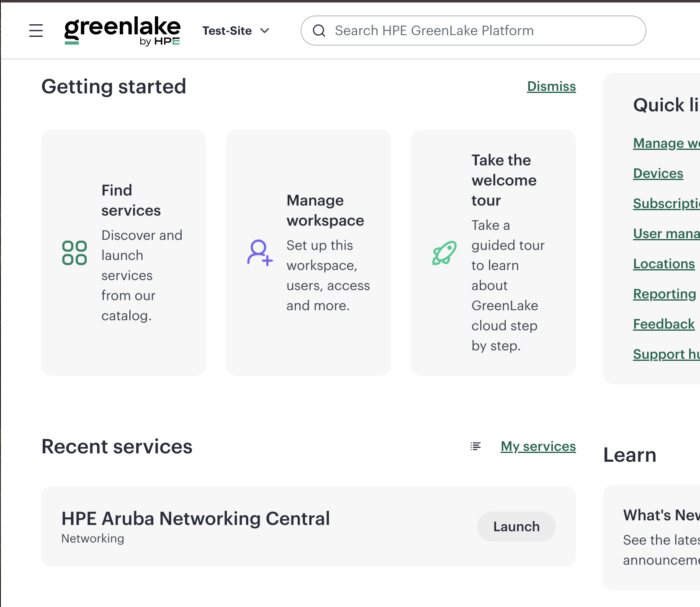Click the Networking category label
Viewport: 700px width, 607px height.
point(93,538)
